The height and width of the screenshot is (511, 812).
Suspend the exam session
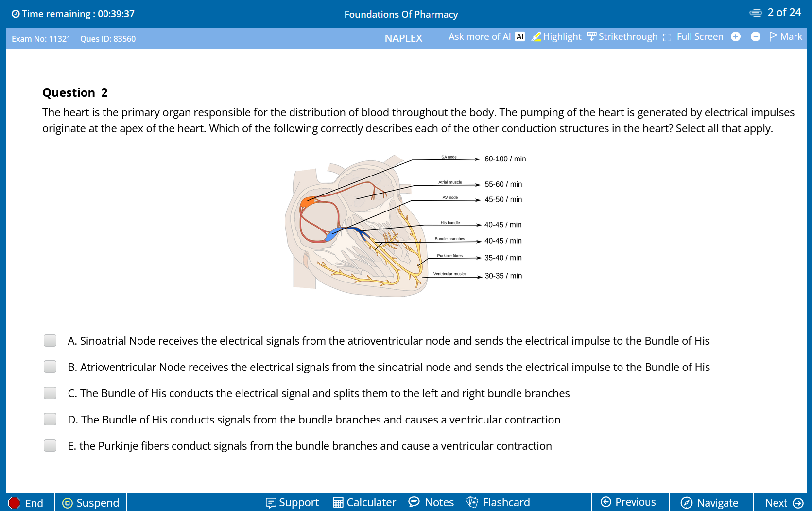point(91,503)
